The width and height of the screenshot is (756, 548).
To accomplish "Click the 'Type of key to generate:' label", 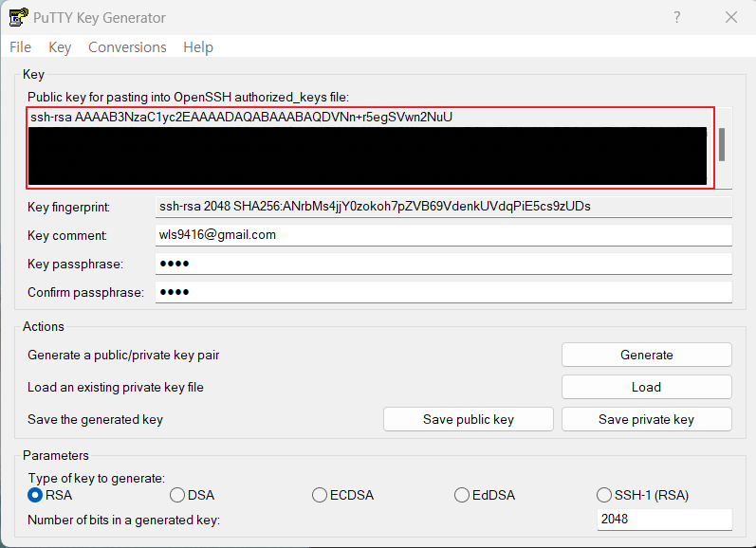I will click(x=97, y=478).
